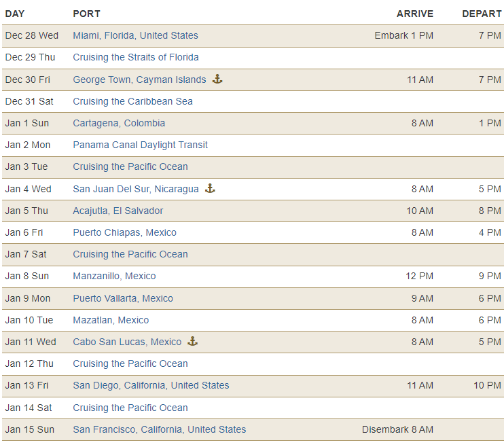Open the Acajutla, El Salvador link
The width and height of the screenshot is (504, 447).
click(118, 211)
